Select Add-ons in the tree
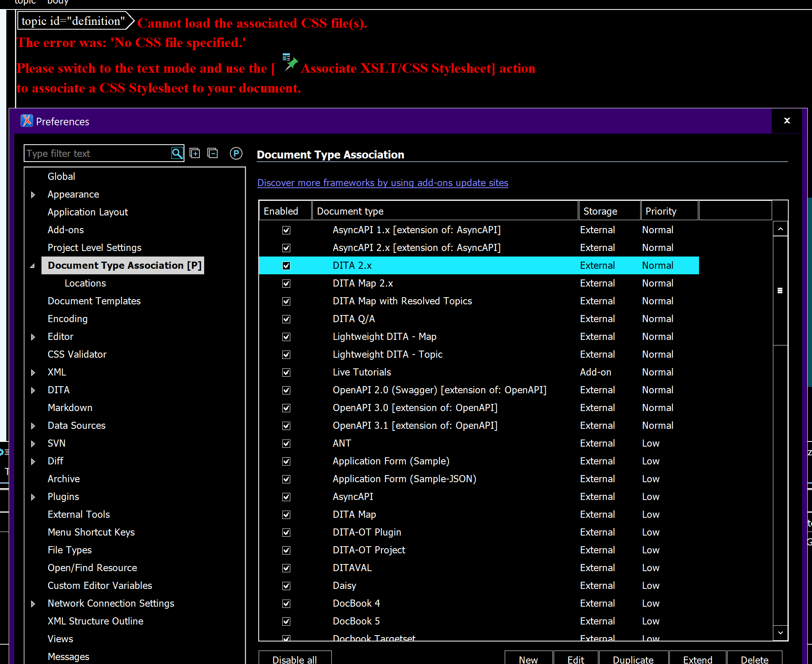The height and width of the screenshot is (664, 812). pos(66,230)
